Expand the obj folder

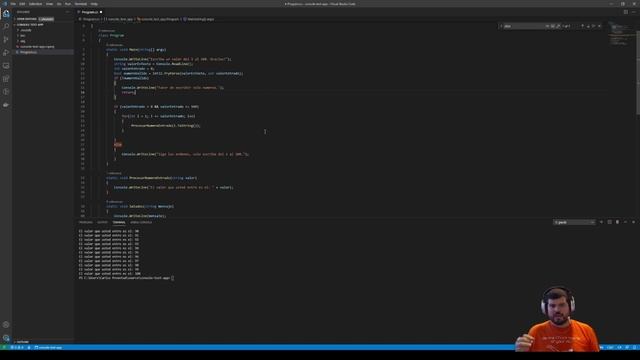23,41
